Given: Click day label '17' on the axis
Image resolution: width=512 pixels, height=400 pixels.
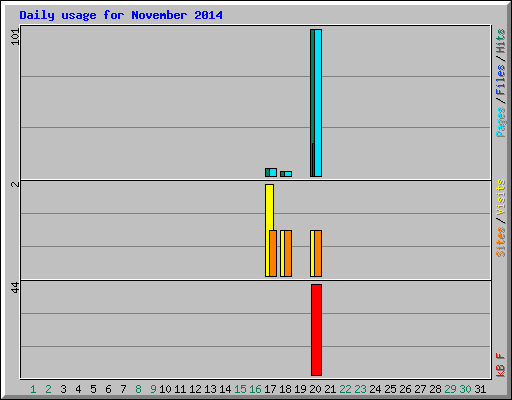Looking at the screenshot, I should (270, 389).
